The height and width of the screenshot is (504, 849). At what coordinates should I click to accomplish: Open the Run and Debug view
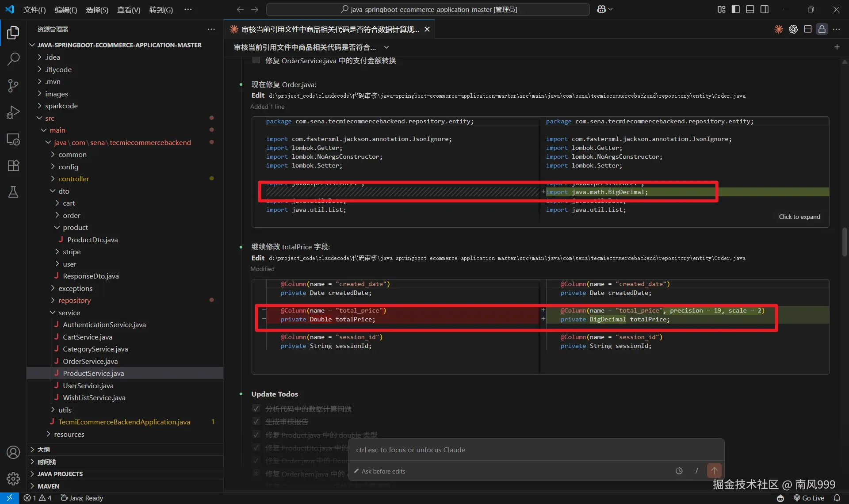coord(13,112)
